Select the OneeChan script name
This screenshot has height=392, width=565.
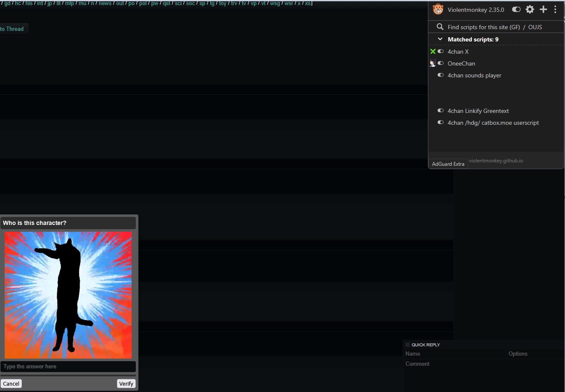tap(461, 63)
